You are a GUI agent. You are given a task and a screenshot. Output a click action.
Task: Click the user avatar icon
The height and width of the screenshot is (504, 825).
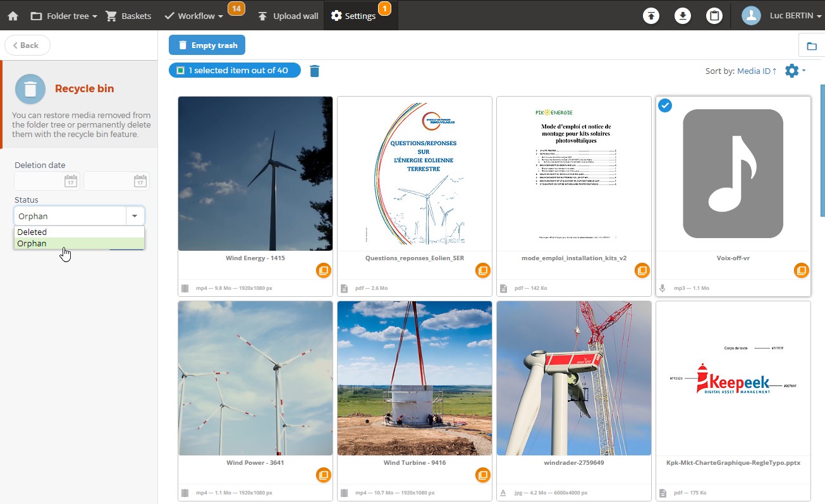coord(751,16)
